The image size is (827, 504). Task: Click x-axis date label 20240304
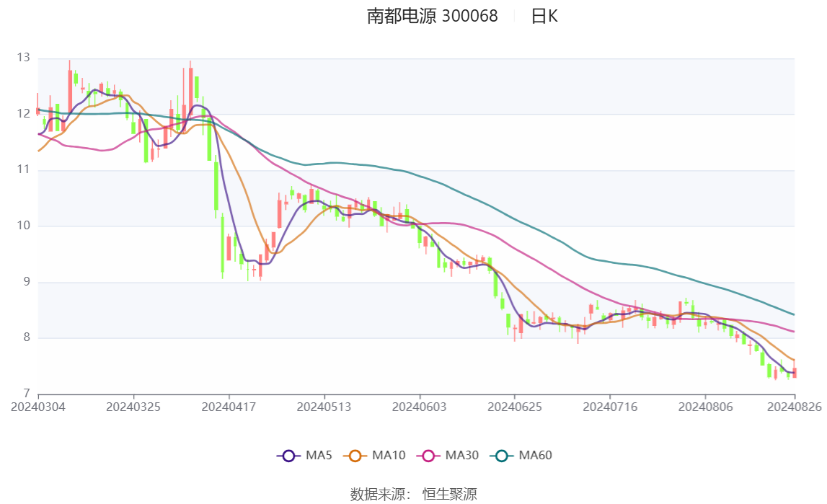click(x=38, y=407)
